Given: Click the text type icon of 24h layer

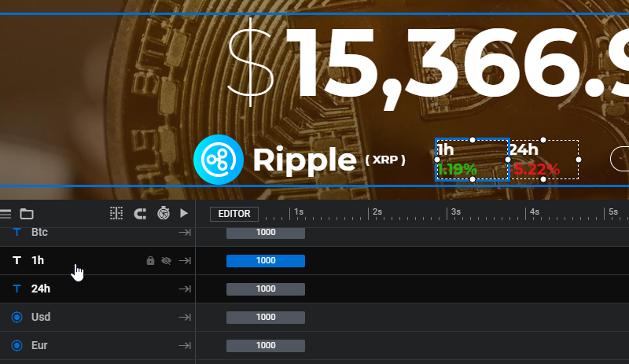Looking at the screenshot, I should point(17,289).
